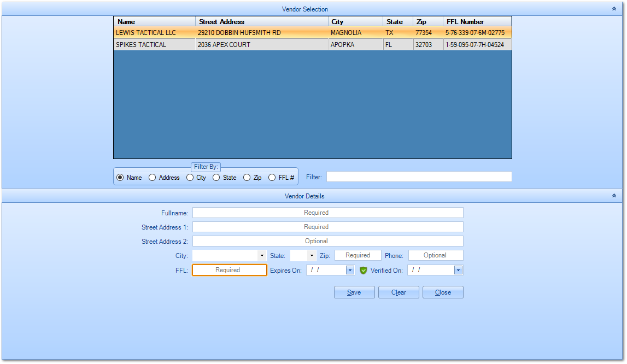Sort by the Street Address column header
The height and width of the screenshot is (364, 627).
coord(261,22)
